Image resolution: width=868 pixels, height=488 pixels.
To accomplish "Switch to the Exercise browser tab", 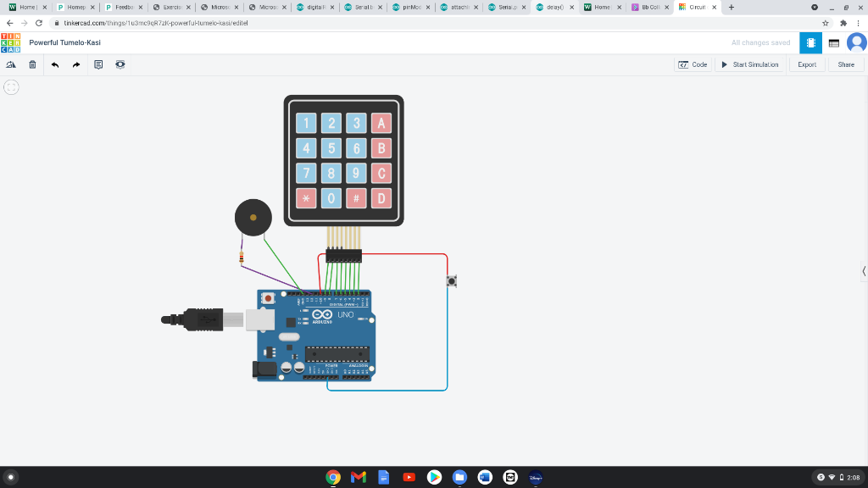I will coord(171,7).
